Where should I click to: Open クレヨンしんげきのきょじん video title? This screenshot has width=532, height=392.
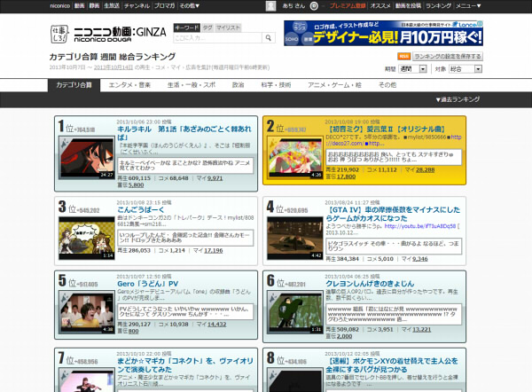point(370,284)
